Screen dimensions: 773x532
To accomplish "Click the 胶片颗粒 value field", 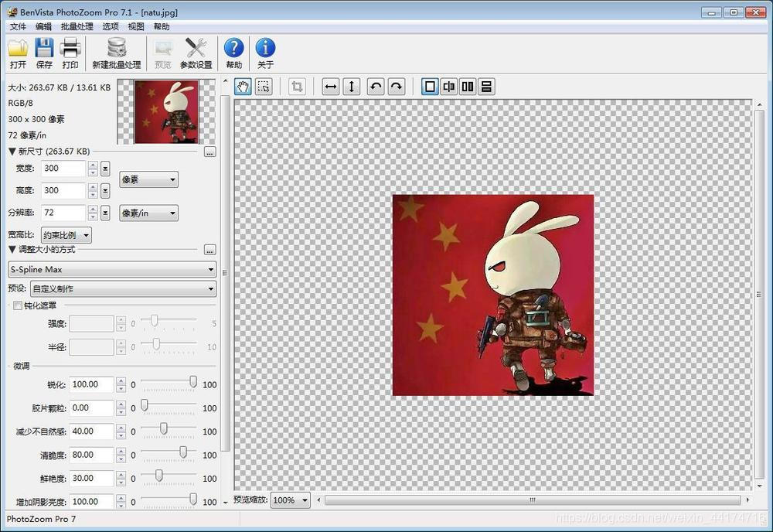I will tap(92, 408).
